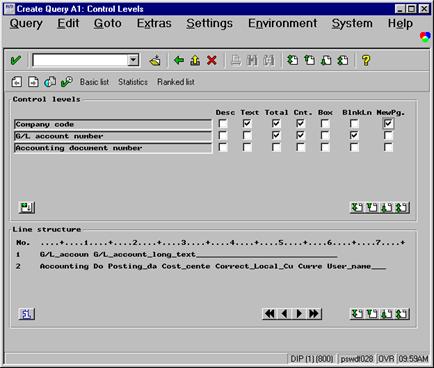Open the command field dropdown arrow
This screenshot has height=368, width=434.
[x=133, y=60]
